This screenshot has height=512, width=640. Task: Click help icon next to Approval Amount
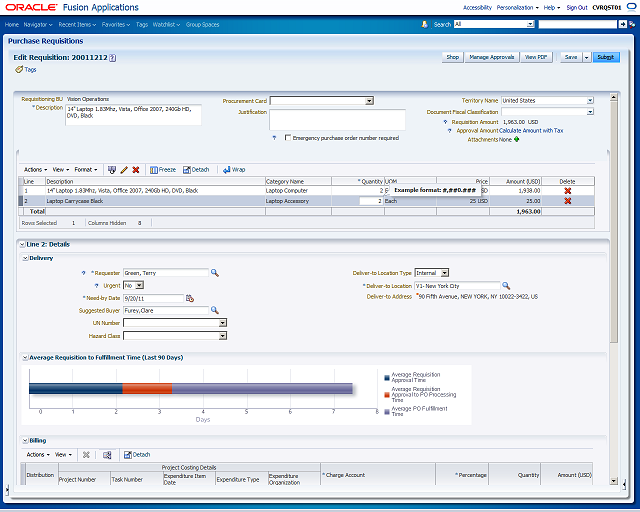(449, 131)
